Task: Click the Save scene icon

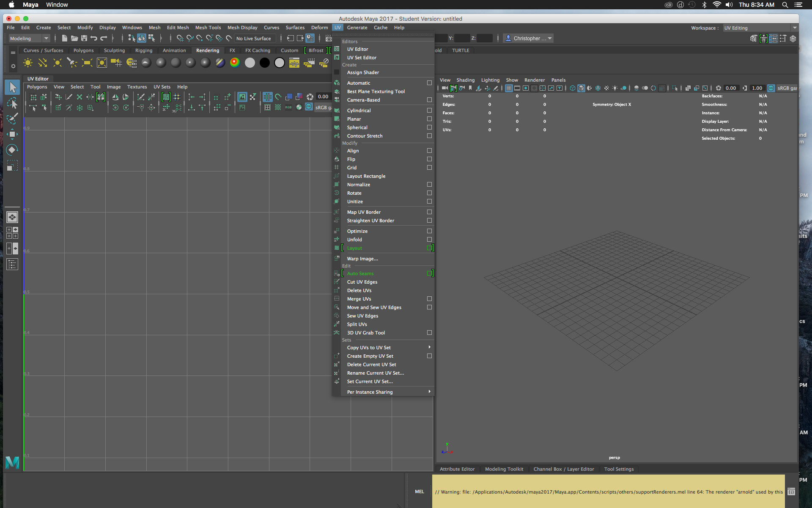Action: [x=84, y=39]
